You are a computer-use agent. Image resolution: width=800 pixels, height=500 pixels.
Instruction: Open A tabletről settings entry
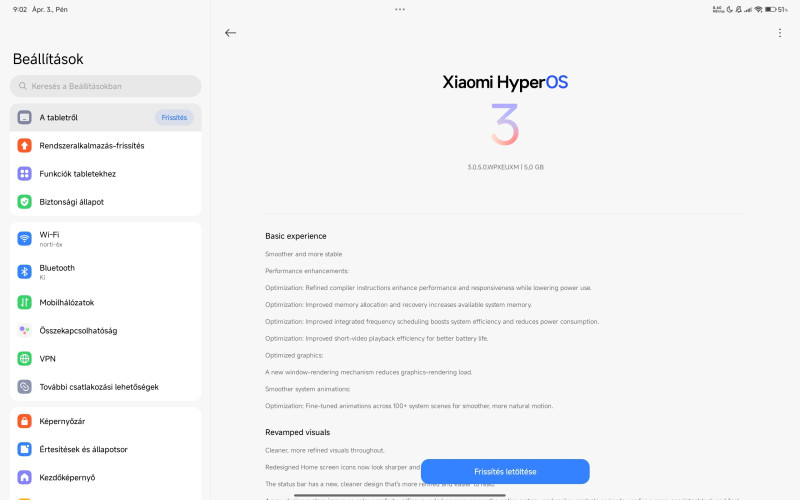tap(106, 117)
